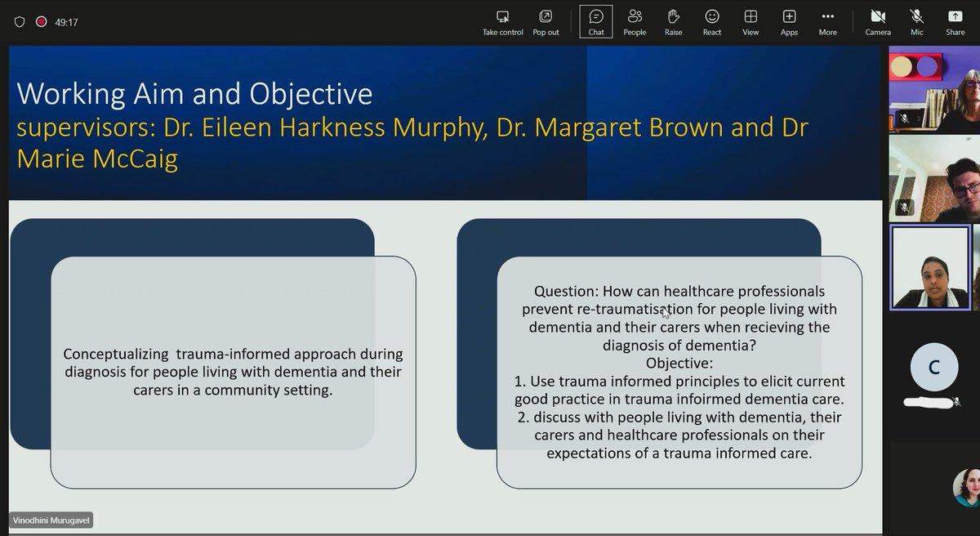The width and height of the screenshot is (980, 536).
Task: Open the Apps menu
Action: tap(789, 23)
